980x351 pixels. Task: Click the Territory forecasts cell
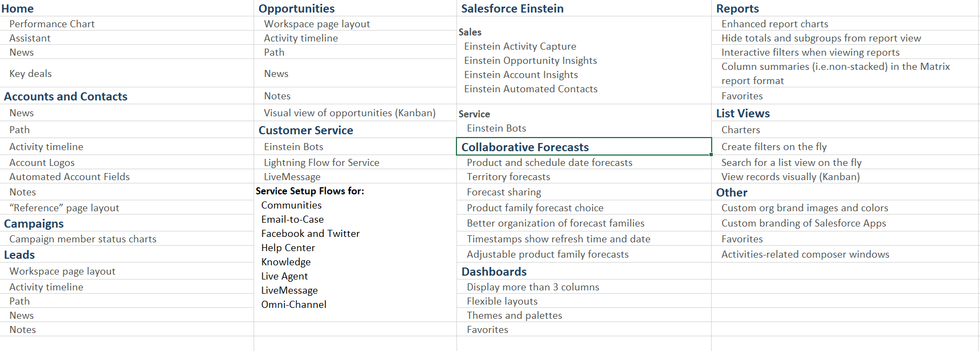coord(584,177)
